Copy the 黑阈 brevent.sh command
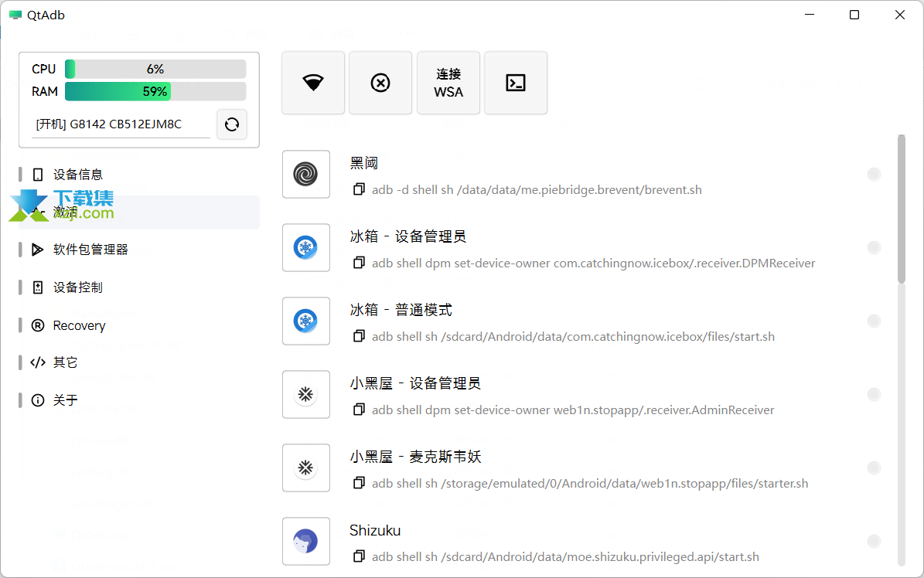 tap(358, 189)
